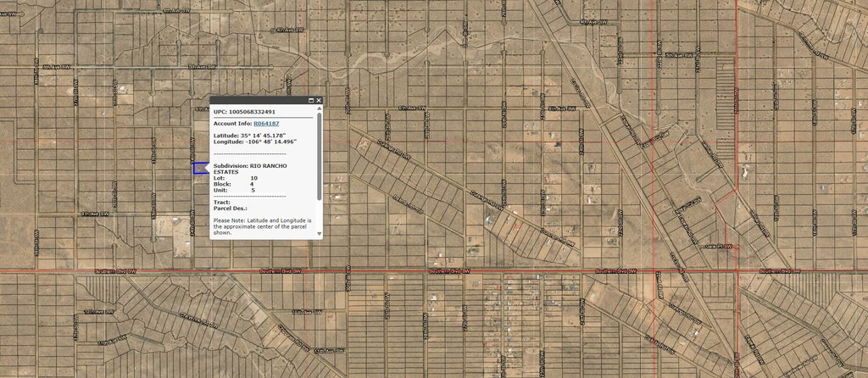This screenshot has height=378, width=868.
Task: Open account link R064187
Action: 266,124
